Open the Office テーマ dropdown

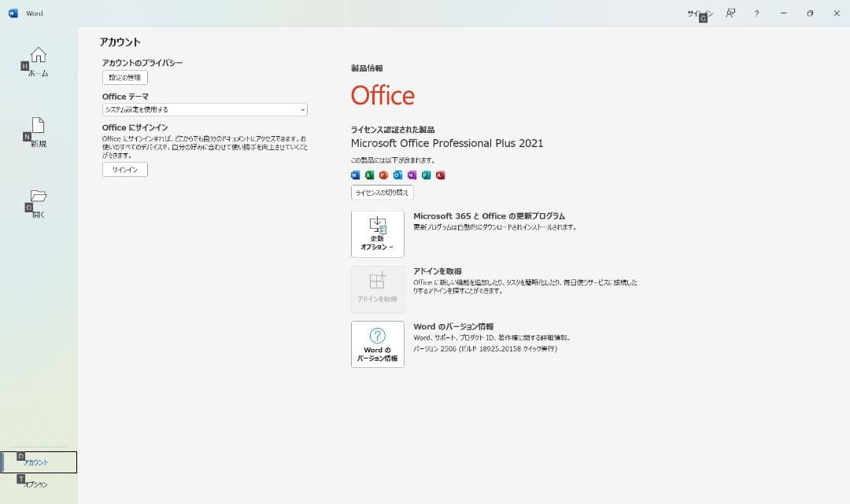203,109
